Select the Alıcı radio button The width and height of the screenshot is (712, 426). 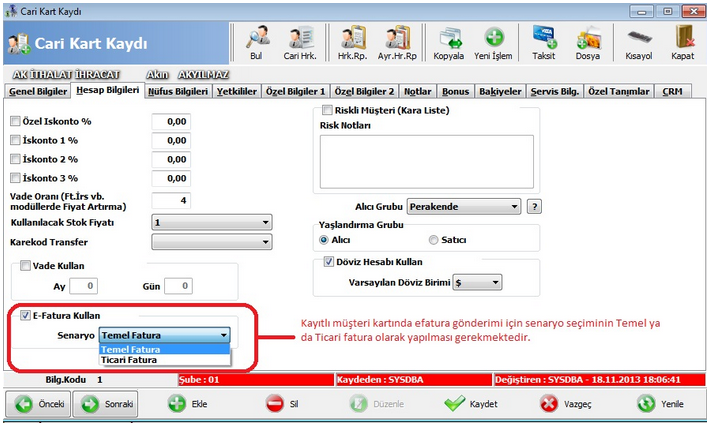coord(324,240)
